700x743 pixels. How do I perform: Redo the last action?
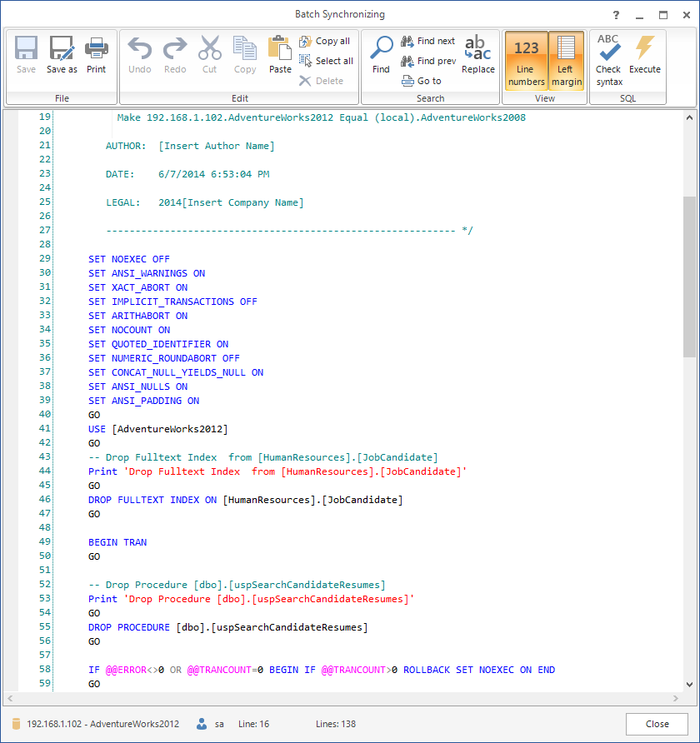coord(175,54)
